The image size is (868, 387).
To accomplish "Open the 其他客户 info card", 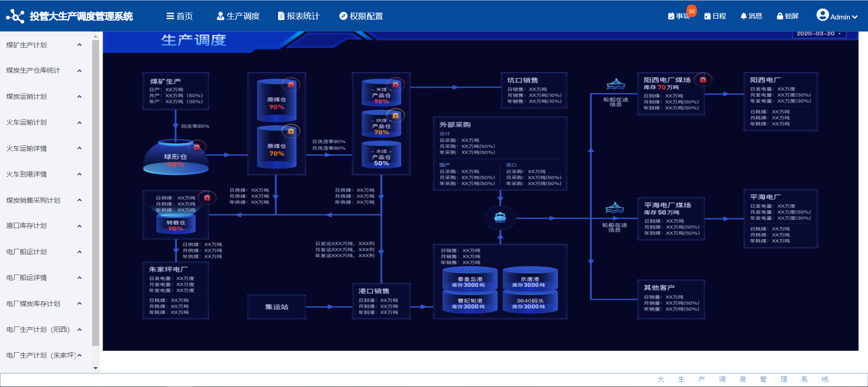I will 671,299.
